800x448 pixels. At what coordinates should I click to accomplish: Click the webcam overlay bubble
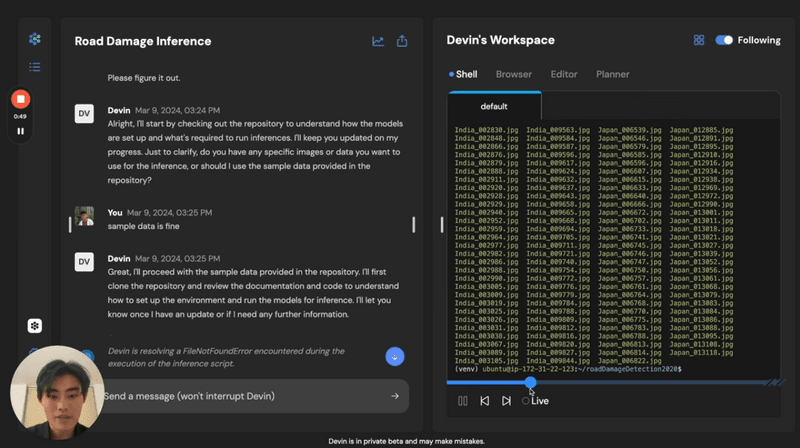point(57,392)
